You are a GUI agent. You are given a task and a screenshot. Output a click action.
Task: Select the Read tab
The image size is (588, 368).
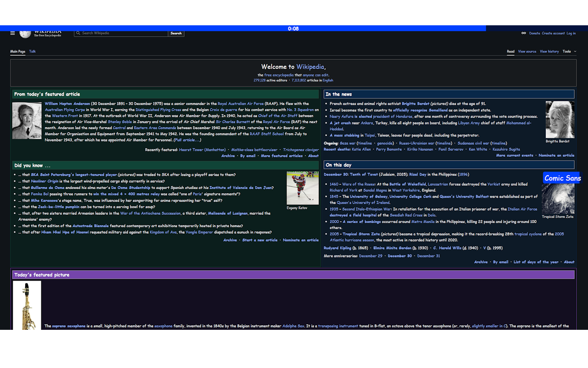[510, 52]
